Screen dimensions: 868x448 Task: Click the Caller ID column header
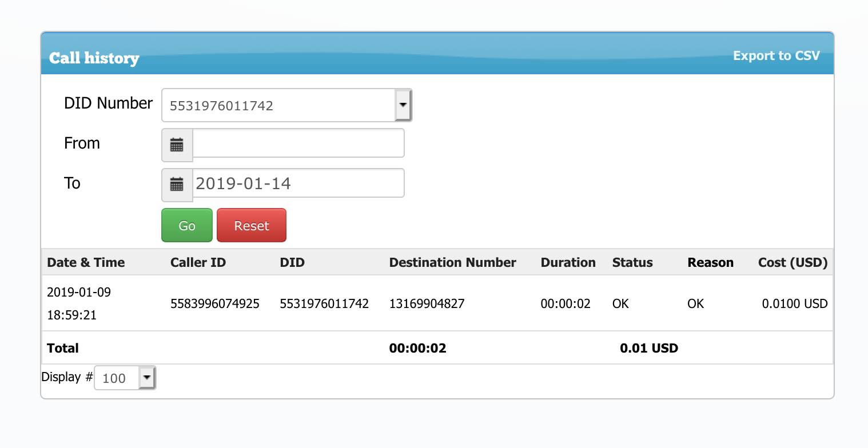(x=198, y=262)
